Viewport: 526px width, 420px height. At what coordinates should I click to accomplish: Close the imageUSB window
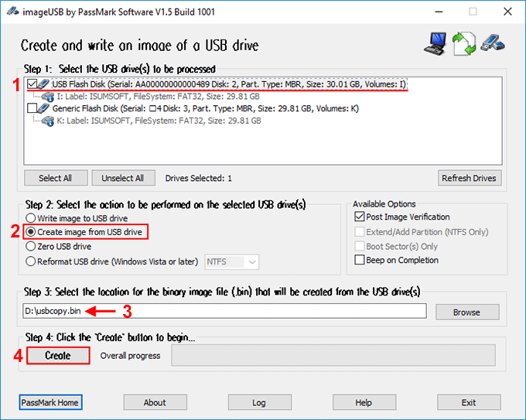coord(507,12)
